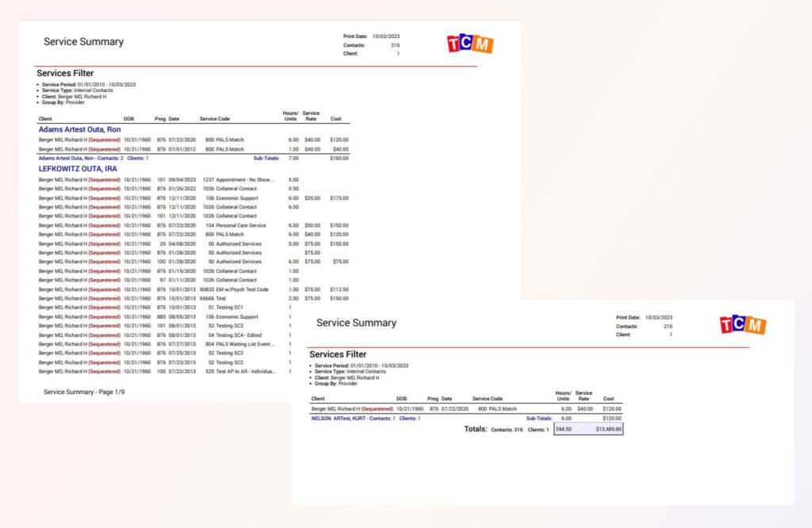The image size is (812, 528).
Task: Click the 'Service Summary - Page 1/9' footer
Action: [85, 391]
